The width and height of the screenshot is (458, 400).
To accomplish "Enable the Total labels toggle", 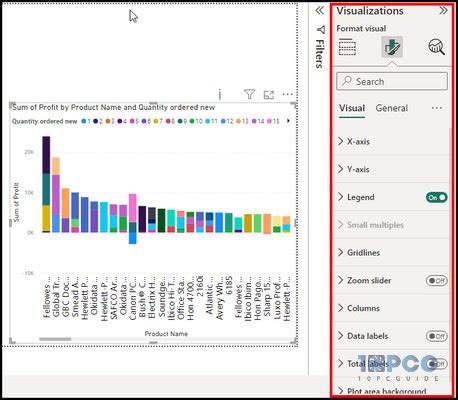I will point(436,364).
